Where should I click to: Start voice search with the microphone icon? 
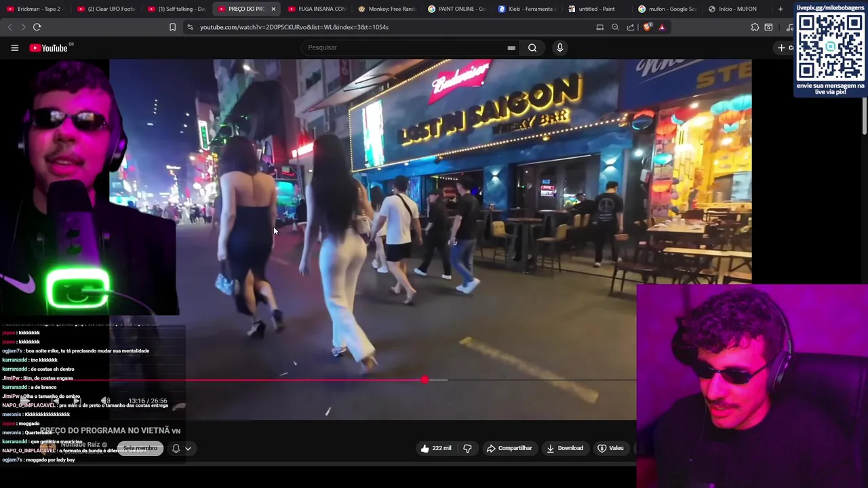pyautogui.click(x=559, y=47)
